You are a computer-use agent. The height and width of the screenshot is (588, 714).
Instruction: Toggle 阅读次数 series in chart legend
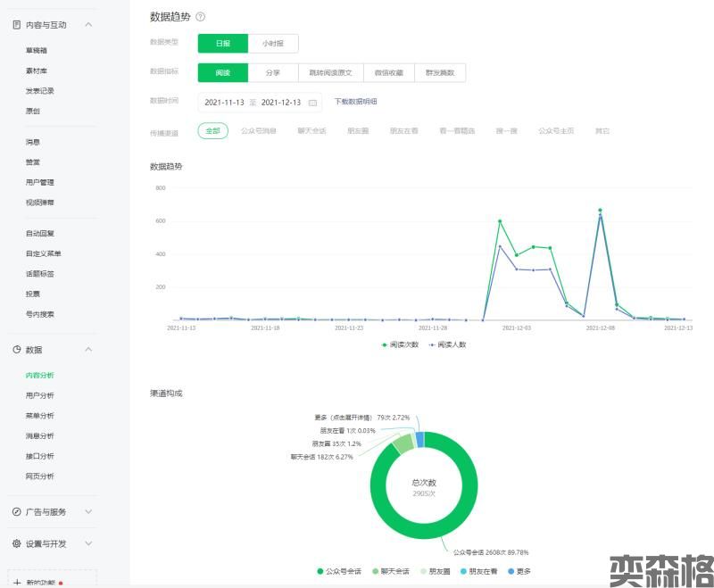tap(398, 344)
